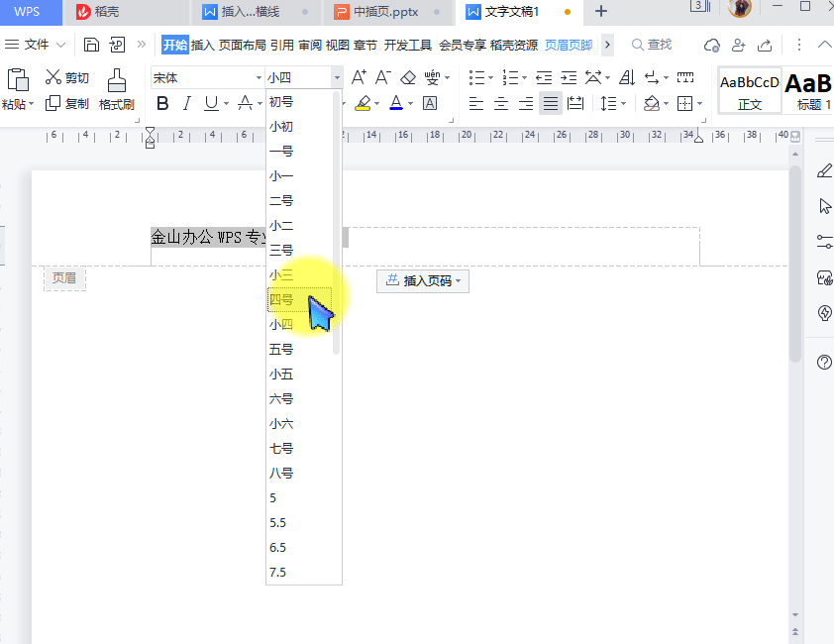The width and height of the screenshot is (834, 644).
Task: Click the Save icon in quick toolbar
Action: [x=91, y=45]
